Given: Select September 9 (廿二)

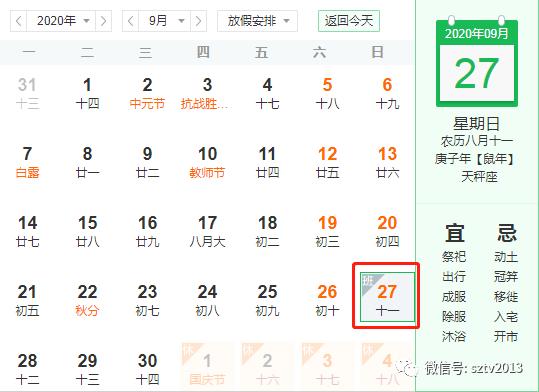Looking at the screenshot, I should [x=147, y=163].
